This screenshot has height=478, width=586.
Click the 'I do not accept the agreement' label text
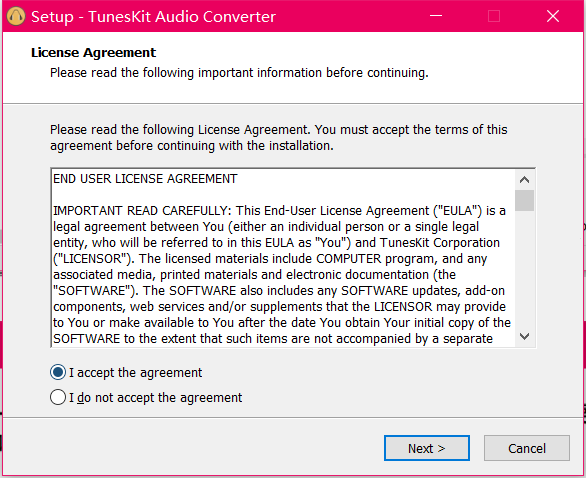155,397
